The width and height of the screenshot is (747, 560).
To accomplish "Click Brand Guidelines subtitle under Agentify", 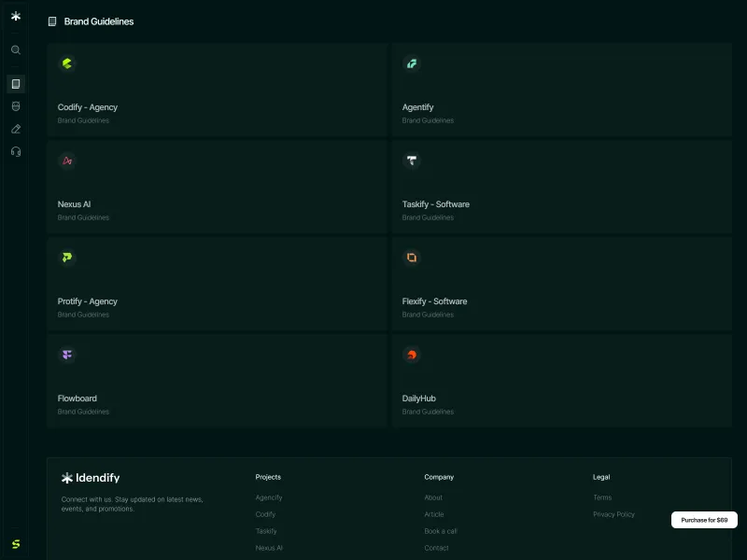I will pos(428,120).
